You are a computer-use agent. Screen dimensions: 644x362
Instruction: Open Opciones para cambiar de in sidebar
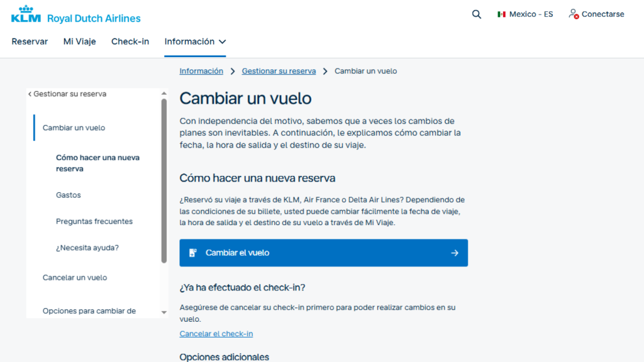tap(89, 310)
